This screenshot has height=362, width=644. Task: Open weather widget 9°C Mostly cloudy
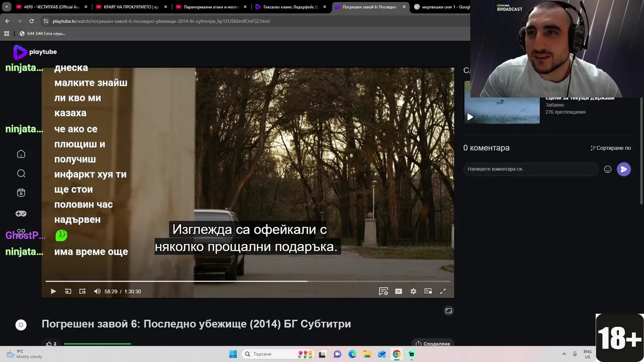[x=24, y=354]
